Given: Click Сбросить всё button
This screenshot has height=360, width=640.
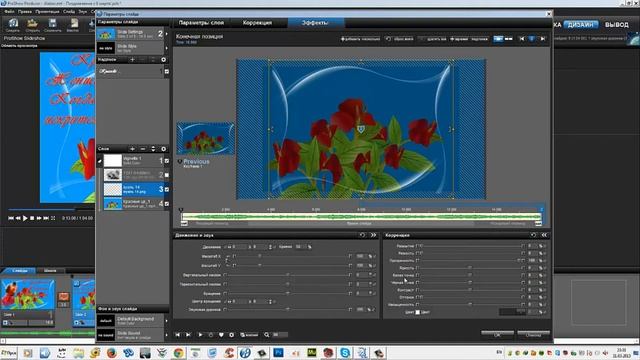Looking at the screenshot, I should click(400, 39).
